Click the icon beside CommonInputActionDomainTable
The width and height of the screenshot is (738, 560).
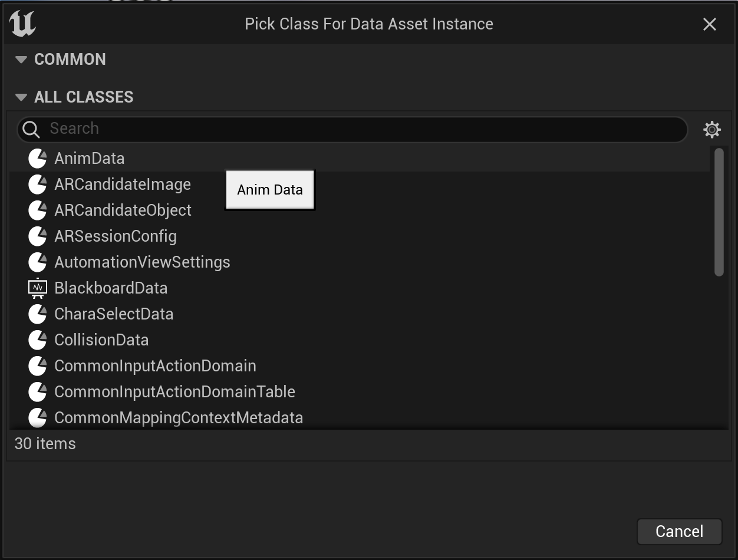37,391
